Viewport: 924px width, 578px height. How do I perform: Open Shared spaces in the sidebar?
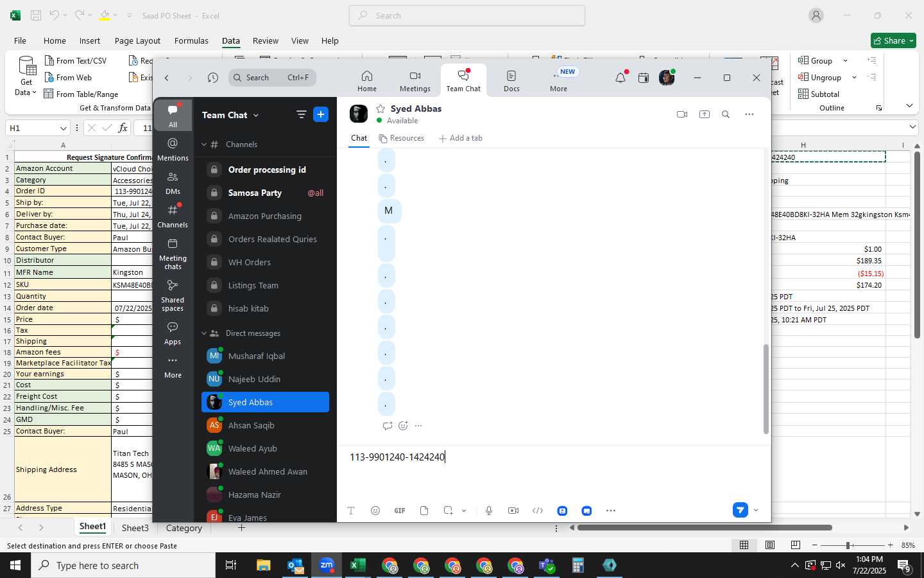[x=173, y=295]
